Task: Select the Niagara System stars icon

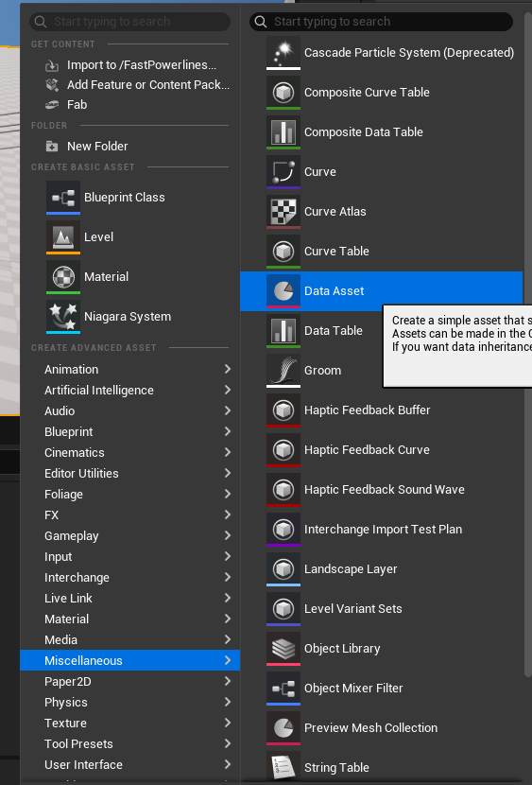Action: [63, 317]
